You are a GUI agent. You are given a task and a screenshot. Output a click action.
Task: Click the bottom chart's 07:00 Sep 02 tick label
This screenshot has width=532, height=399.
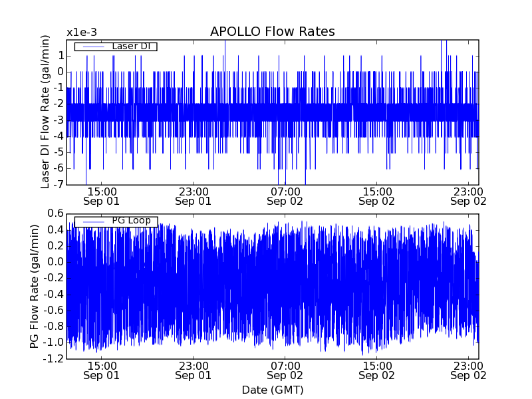[285, 371]
